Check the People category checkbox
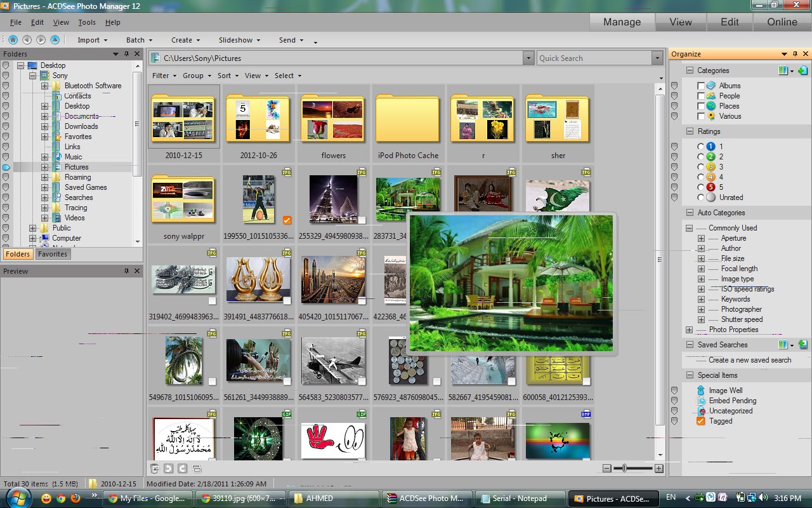This screenshot has width=812, height=508. pyautogui.click(x=701, y=96)
